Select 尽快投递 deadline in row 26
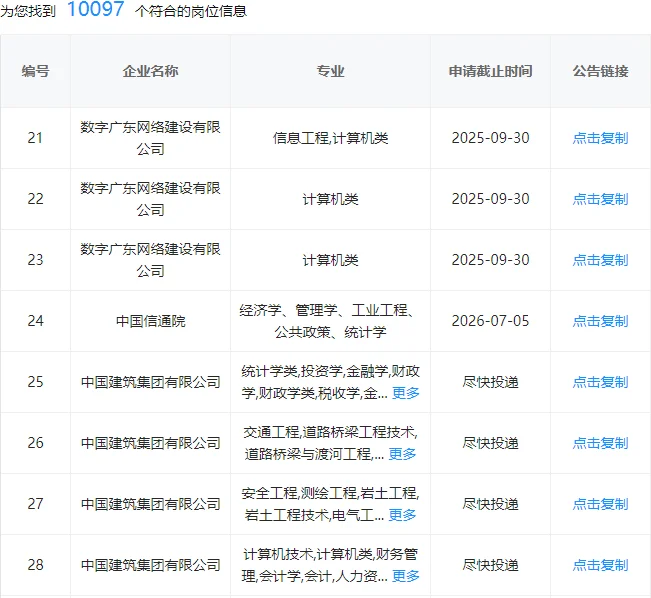651x598 pixels. click(490, 443)
